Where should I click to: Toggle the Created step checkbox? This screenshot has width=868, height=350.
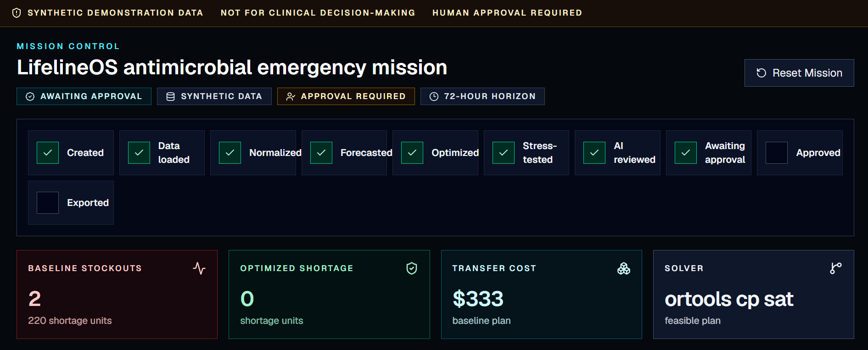coord(48,153)
